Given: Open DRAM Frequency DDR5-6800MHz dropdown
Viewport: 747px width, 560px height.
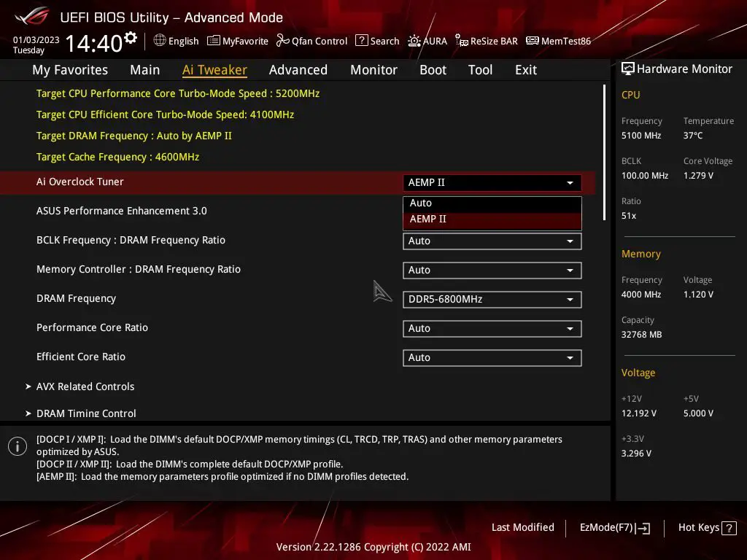Looking at the screenshot, I should 492,300.
